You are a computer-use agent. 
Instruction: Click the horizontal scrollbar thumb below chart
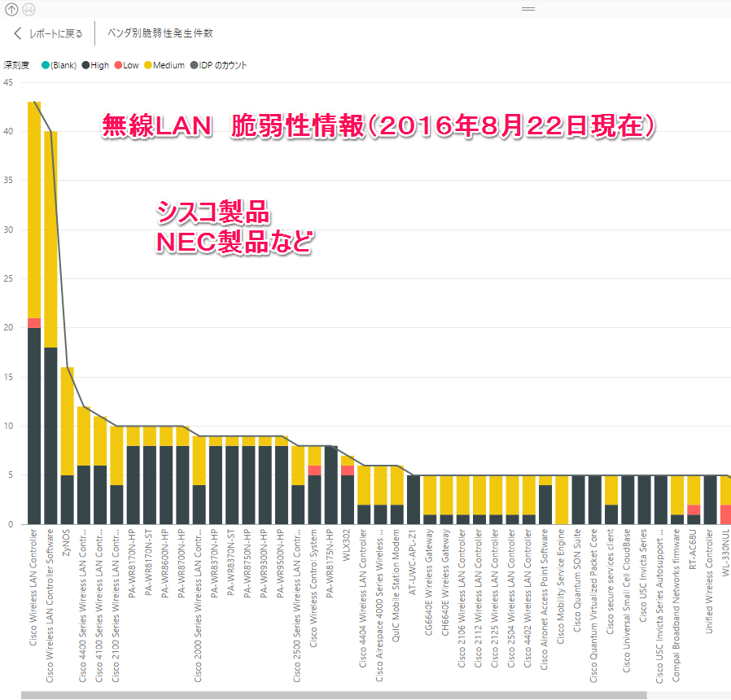334,695
